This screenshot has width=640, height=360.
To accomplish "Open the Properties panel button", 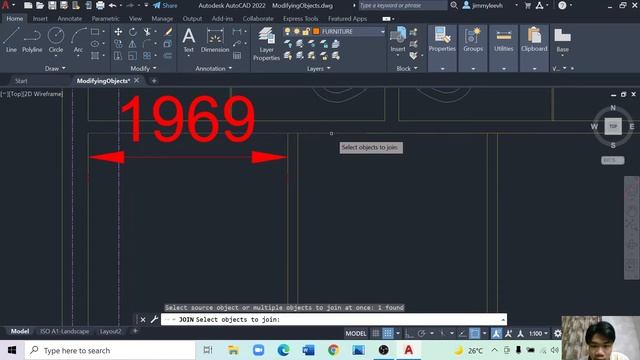I will pyautogui.click(x=442, y=40).
